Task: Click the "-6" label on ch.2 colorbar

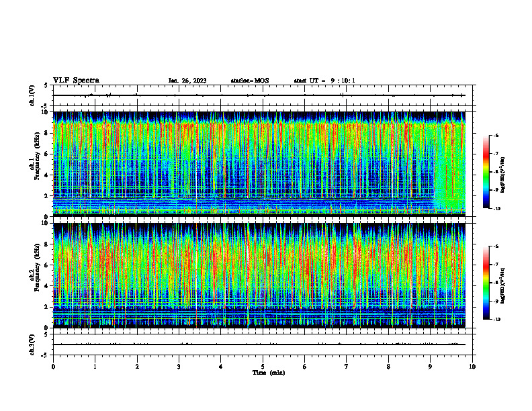Action: 496,246
